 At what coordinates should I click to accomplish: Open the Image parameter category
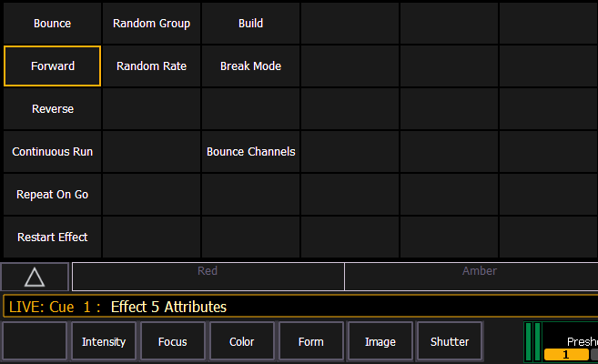pos(380,342)
